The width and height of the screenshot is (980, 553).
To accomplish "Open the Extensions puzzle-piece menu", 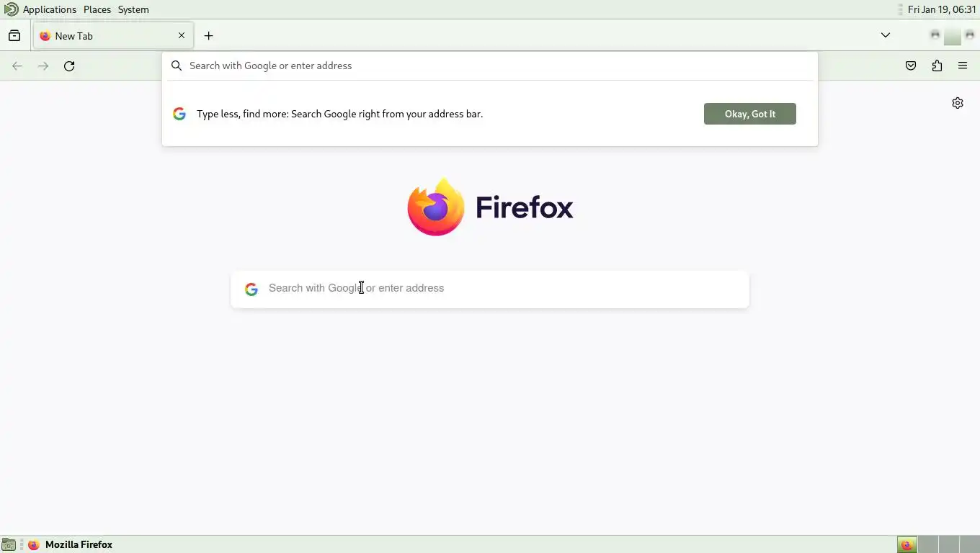I will [937, 66].
